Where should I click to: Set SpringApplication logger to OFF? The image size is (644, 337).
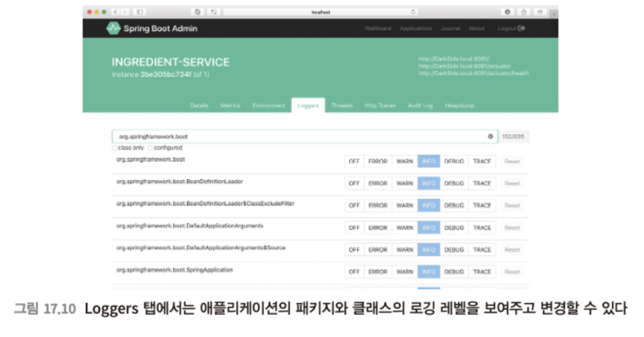coord(354,272)
